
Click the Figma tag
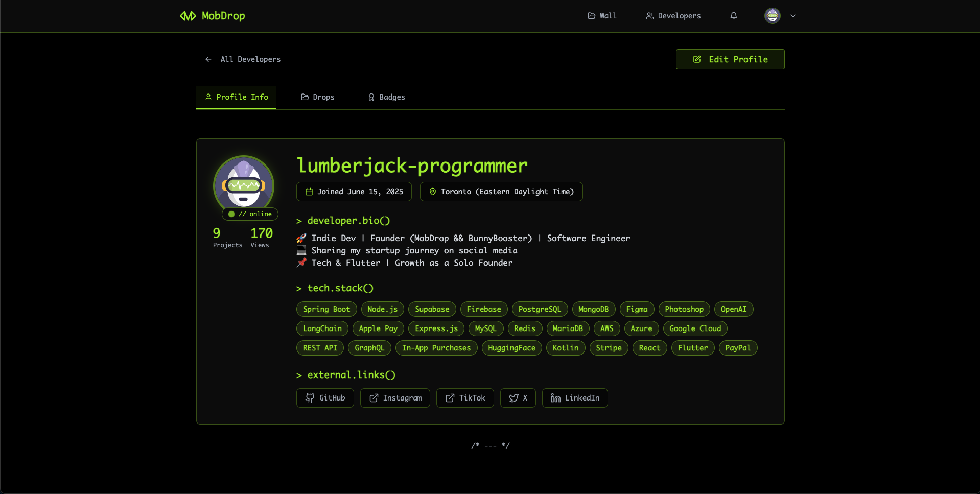point(637,309)
